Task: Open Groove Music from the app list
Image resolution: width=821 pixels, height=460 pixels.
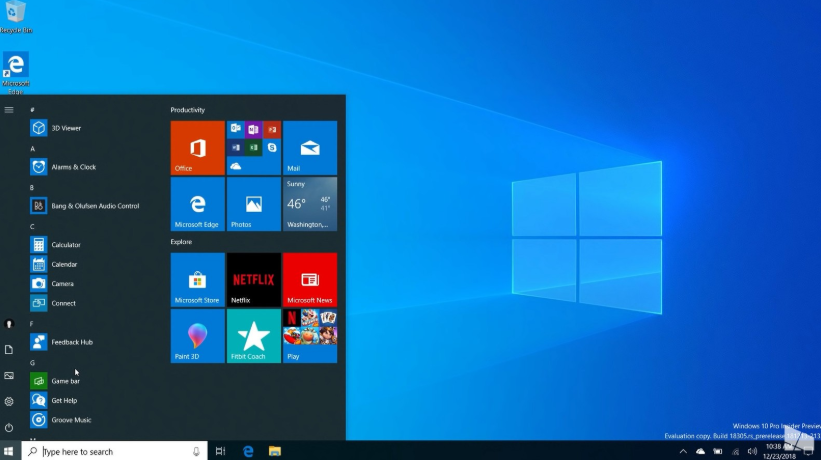Action: [71, 420]
